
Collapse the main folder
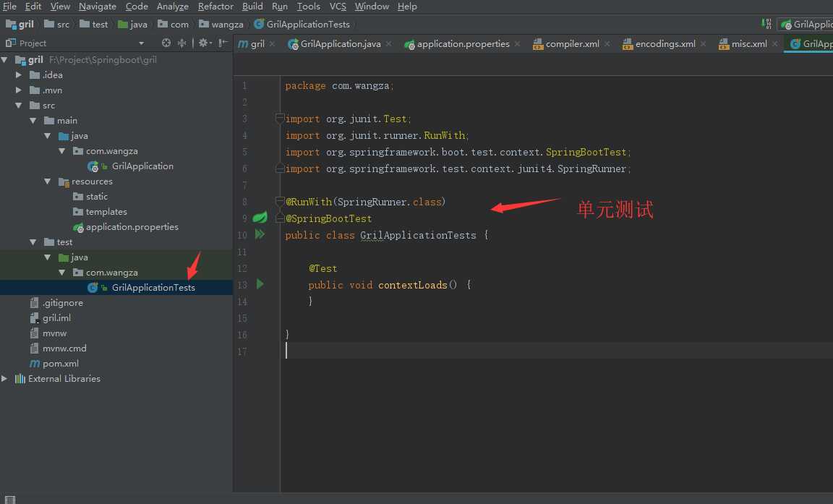coord(33,121)
